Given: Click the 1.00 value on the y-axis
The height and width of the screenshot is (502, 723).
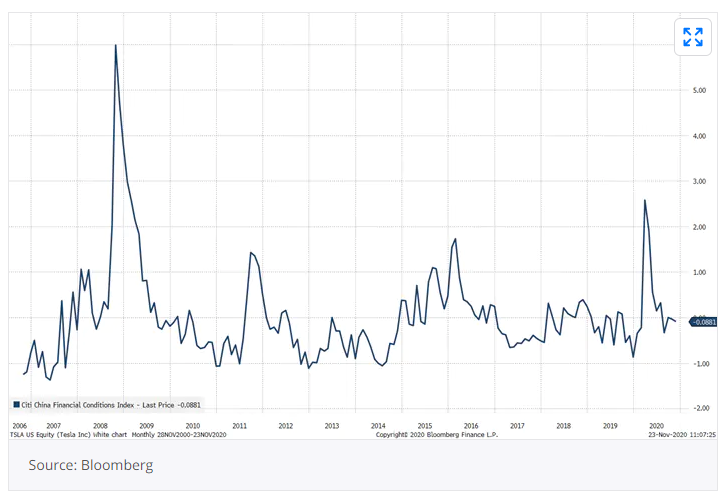Looking at the screenshot, I should pos(699,272).
